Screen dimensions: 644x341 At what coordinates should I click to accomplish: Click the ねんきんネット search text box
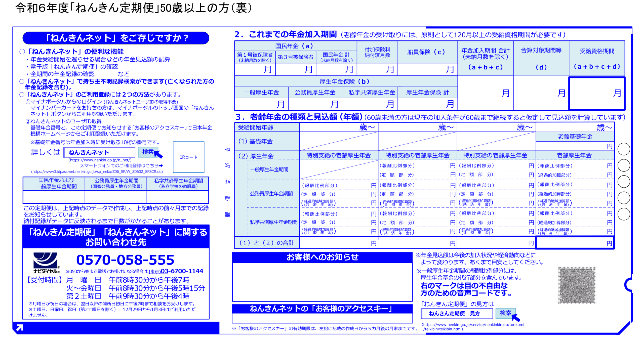pos(99,152)
